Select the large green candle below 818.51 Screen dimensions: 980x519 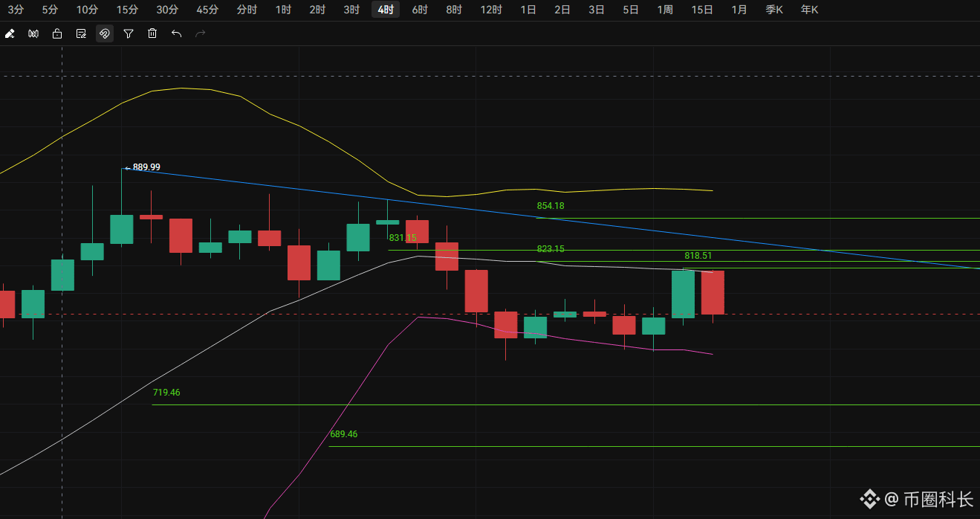click(683, 294)
